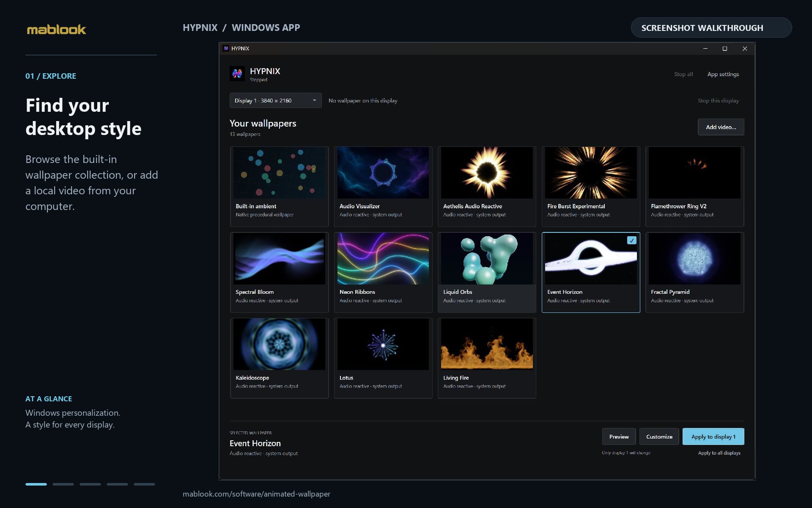Click the 'Built-in ambient' card title
This screenshot has height=508, width=812.
click(256, 206)
